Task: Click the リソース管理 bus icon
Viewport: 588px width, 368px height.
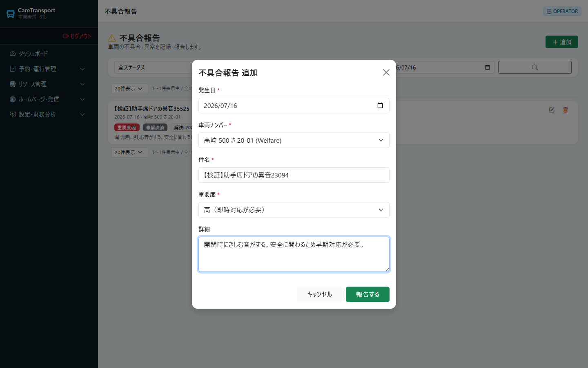Action: point(13,84)
